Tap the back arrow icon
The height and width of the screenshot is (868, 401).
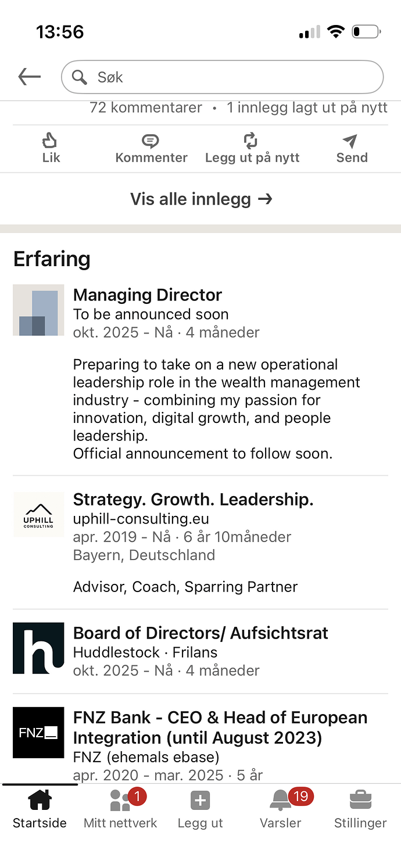click(29, 77)
